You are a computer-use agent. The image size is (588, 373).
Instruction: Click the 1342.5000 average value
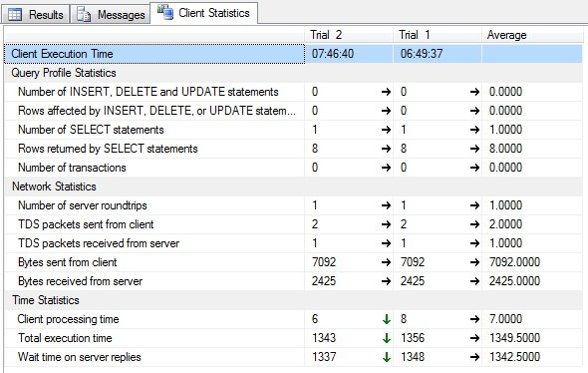click(514, 357)
